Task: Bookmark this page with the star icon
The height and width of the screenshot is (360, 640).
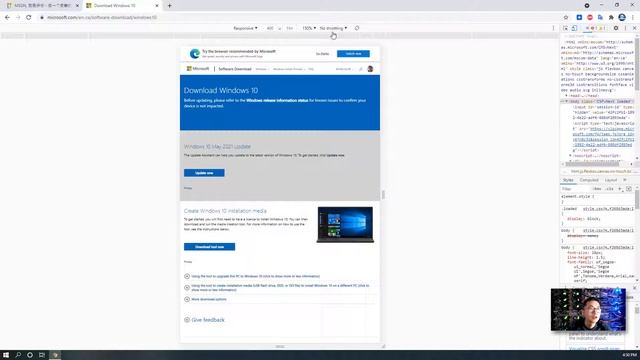Action: coord(566,18)
